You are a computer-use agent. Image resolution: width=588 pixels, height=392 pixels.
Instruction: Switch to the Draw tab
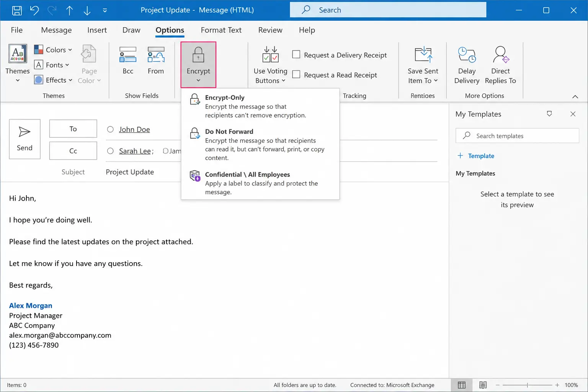tap(131, 30)
